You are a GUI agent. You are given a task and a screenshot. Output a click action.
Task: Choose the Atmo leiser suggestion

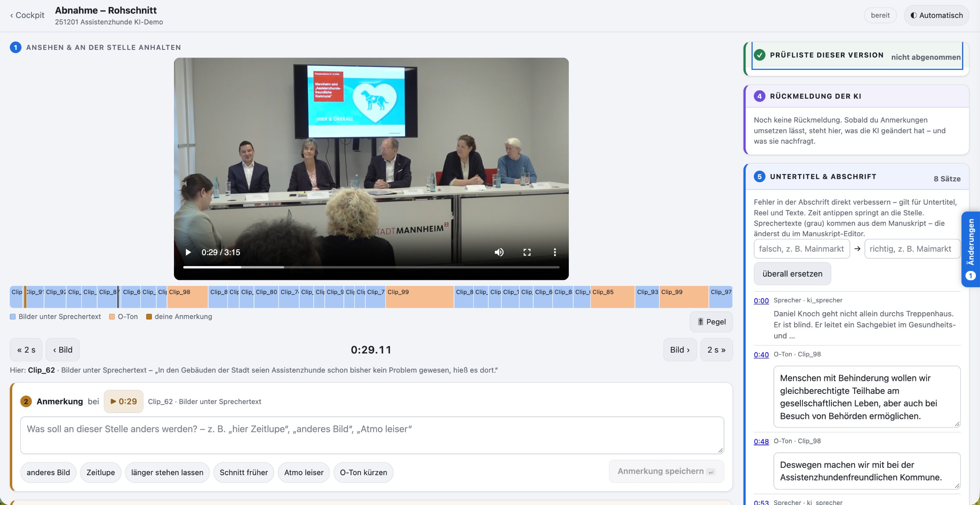[304, 472]
